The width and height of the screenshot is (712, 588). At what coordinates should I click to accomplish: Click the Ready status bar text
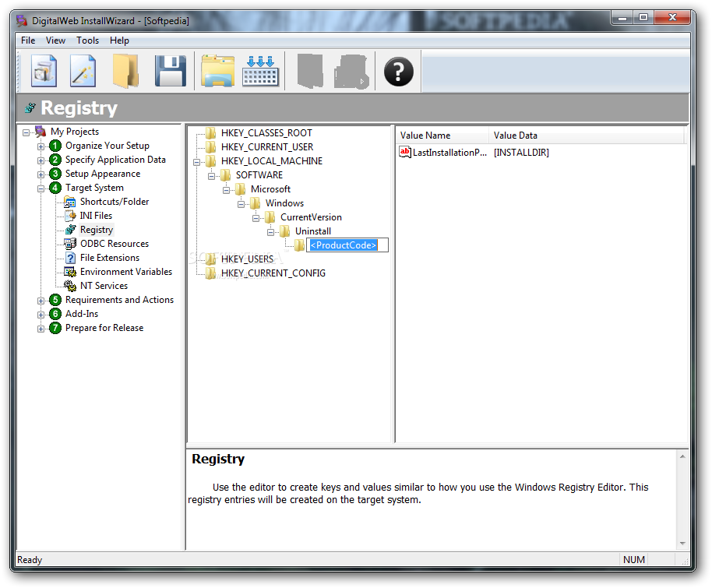pos(30,560)
